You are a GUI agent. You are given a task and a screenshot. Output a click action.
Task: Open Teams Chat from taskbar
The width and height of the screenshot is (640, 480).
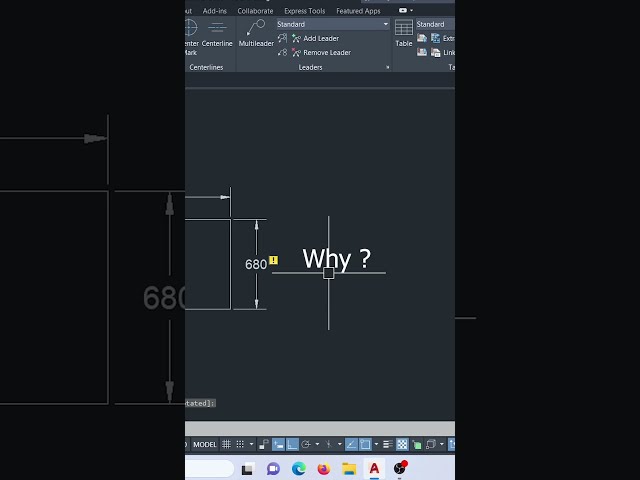click(x=273, y=469)
